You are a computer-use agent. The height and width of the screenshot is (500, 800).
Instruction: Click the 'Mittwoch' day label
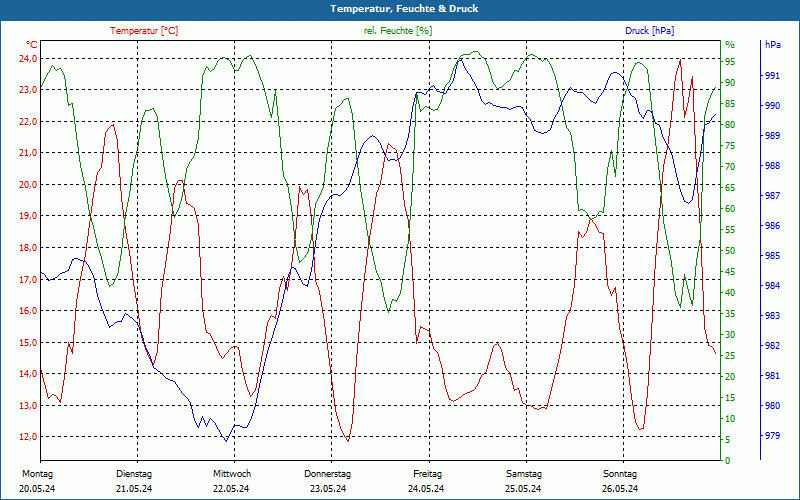(232, 474)
